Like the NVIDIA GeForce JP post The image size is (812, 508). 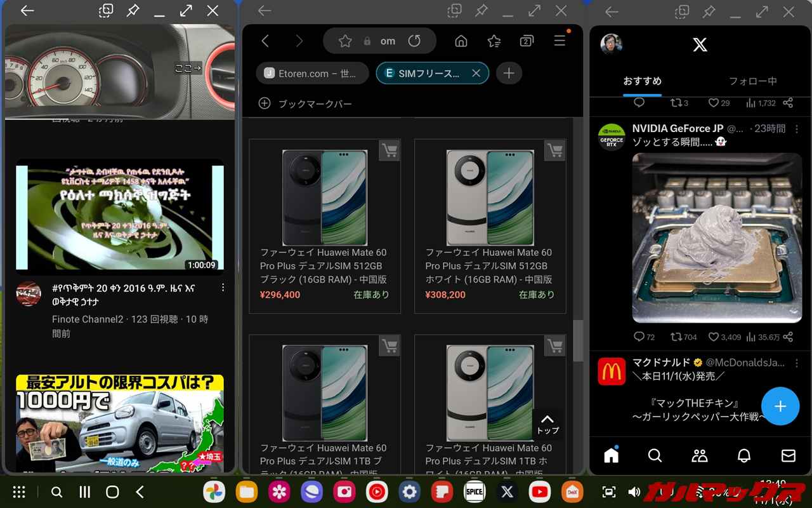click(x=714, y=337)
